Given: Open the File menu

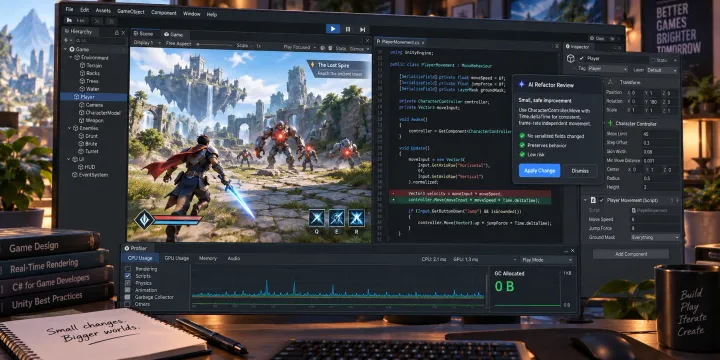Looking at the screenshot, I should [x=69, y=9].
